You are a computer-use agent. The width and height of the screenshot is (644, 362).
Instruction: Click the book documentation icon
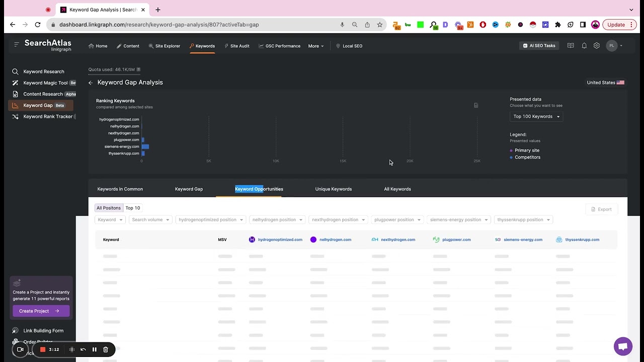[571, 46]
